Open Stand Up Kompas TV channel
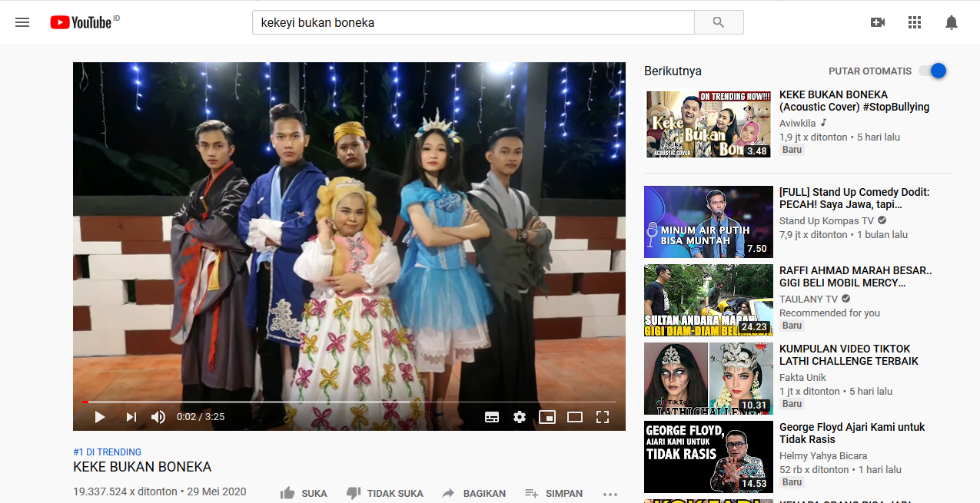Screen dimensions: 980x503 (826, 220)
